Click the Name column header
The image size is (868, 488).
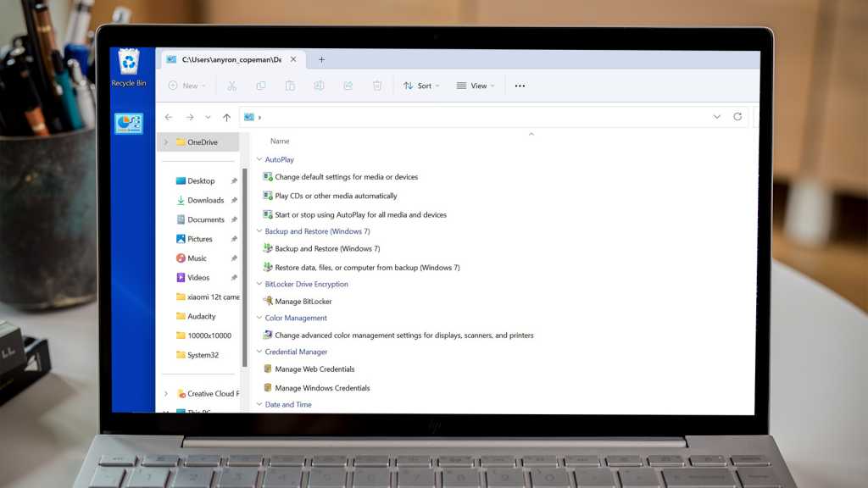(x=280, y=141)
